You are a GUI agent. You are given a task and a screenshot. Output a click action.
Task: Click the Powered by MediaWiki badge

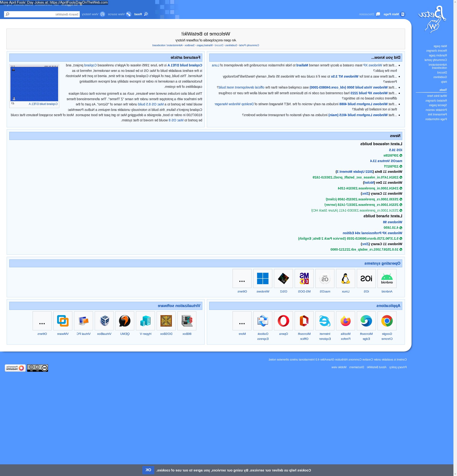[15, 368]
